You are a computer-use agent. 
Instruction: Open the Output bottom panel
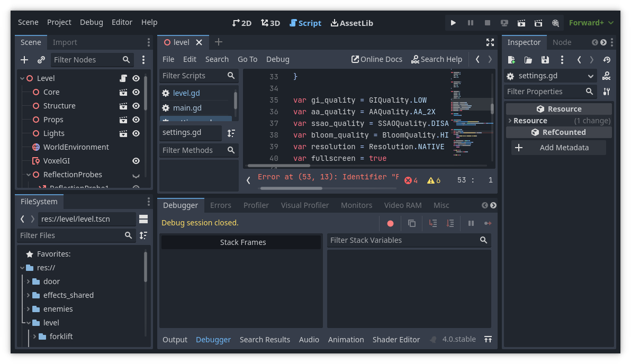coord(175,340)
